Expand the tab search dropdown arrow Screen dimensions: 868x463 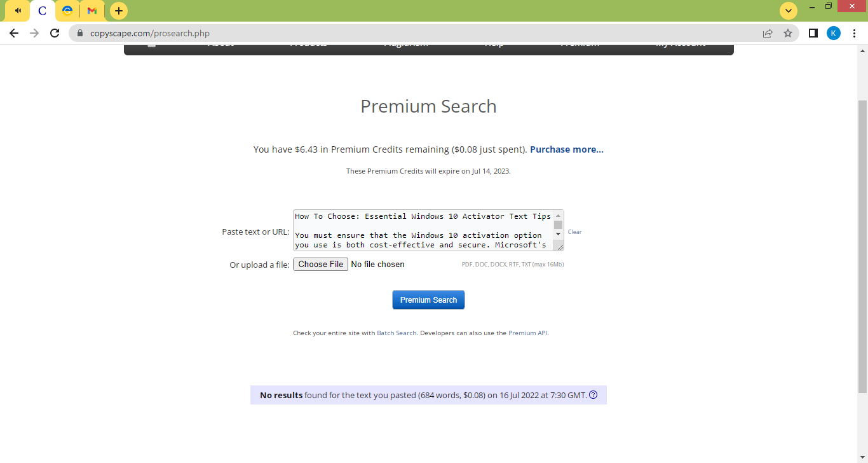coord(788,11)
